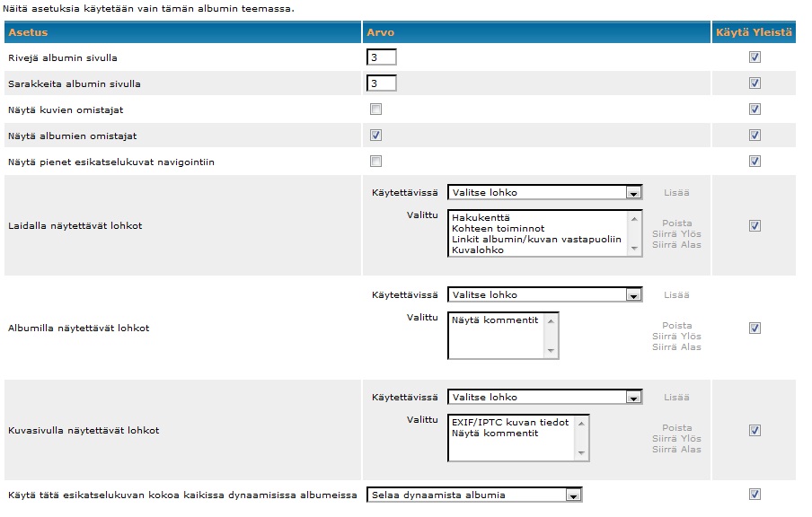Toggle Käytä Yleistä for the dynamic album thumbnail size
The image size is (812, 517).
tap(755, 495)
